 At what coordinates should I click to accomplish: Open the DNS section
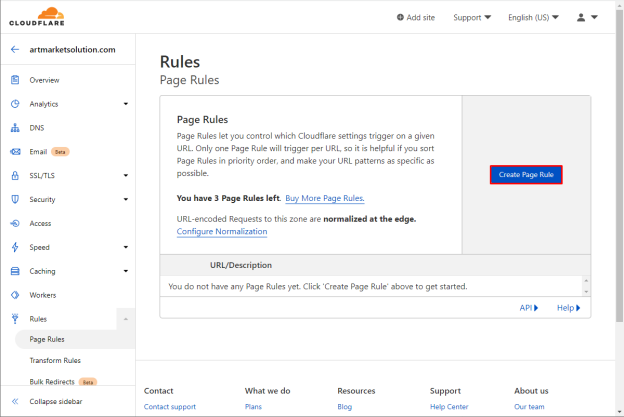tap(37, 128)
